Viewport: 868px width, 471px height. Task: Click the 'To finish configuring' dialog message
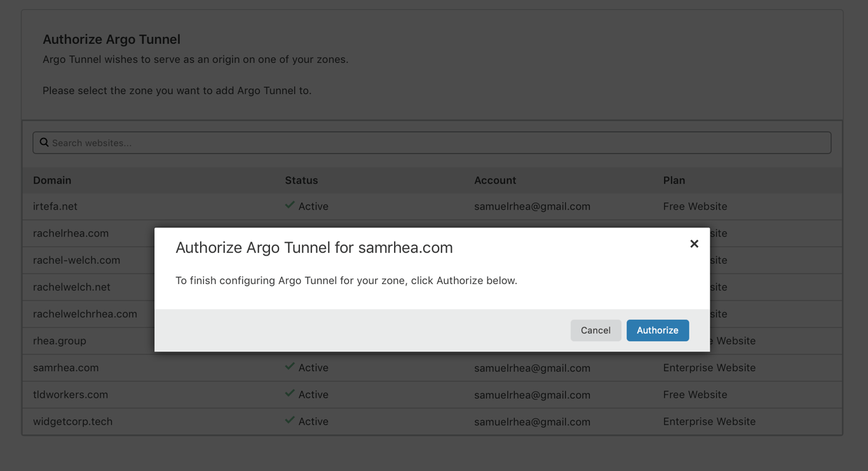[x=346, y=281]
